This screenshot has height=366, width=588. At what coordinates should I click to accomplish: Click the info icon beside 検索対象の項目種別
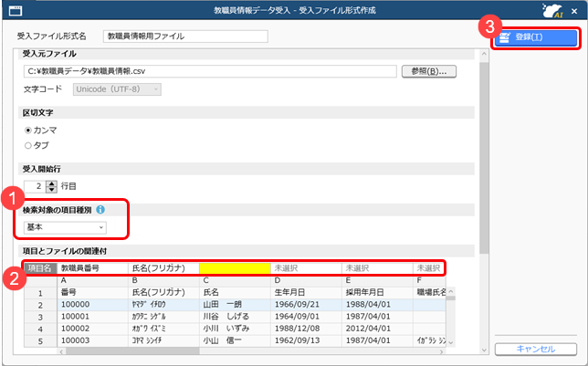point(100,210)
